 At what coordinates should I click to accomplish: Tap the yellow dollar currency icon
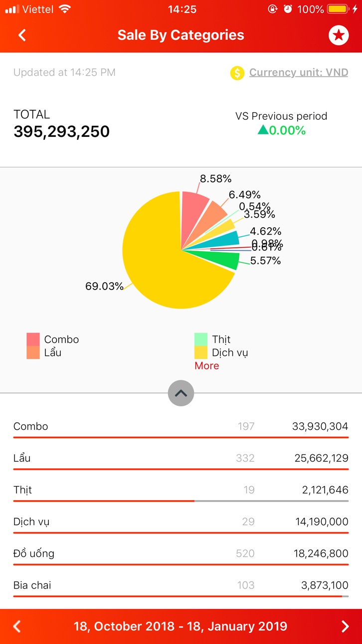point(237,73)
